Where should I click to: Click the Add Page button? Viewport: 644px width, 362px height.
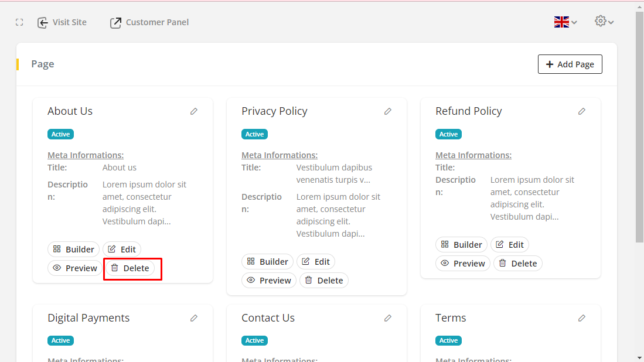point(570,64)
